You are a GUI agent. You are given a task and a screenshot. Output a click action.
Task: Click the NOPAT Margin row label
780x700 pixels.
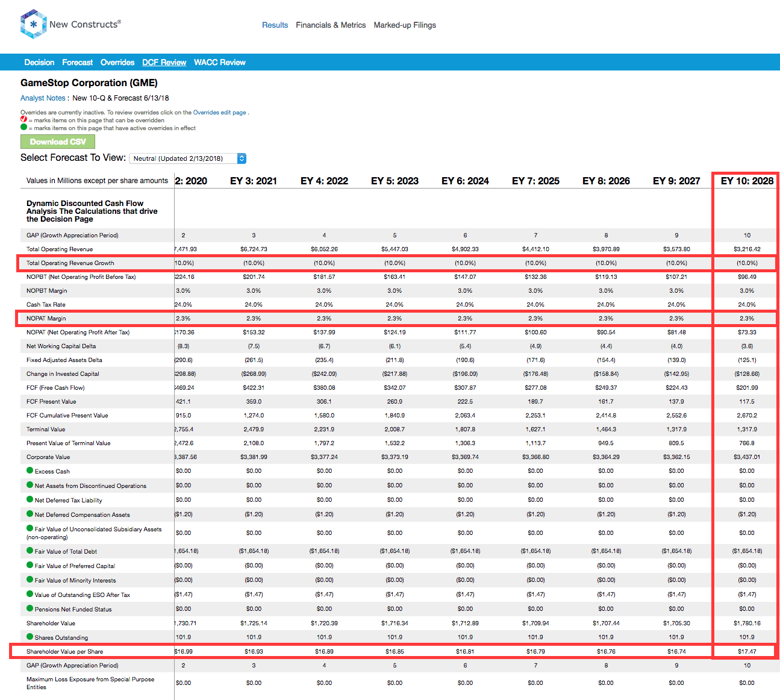(x=46, y=319)
